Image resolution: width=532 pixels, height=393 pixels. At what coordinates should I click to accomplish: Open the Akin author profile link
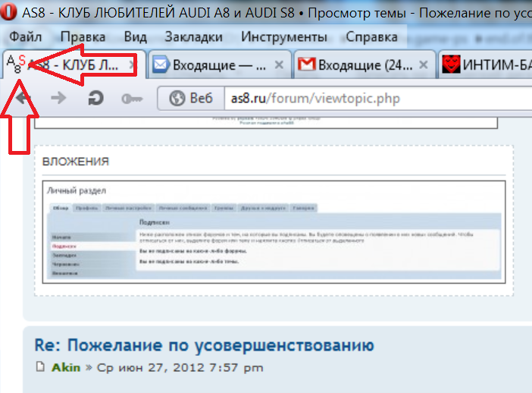click(x=66, y=368)
